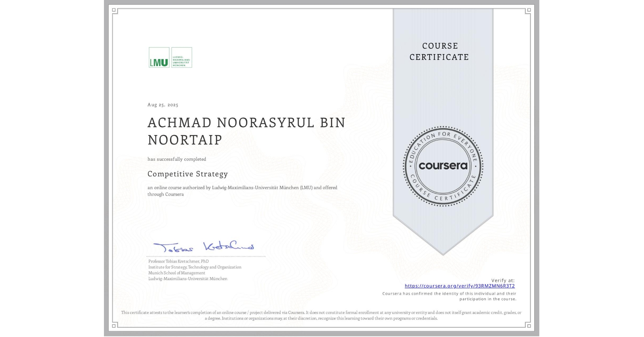Click the Coursera certificate seal
The height and width of the screenshot is (337, 644).
pyautogui.click(x=443, y=166)
